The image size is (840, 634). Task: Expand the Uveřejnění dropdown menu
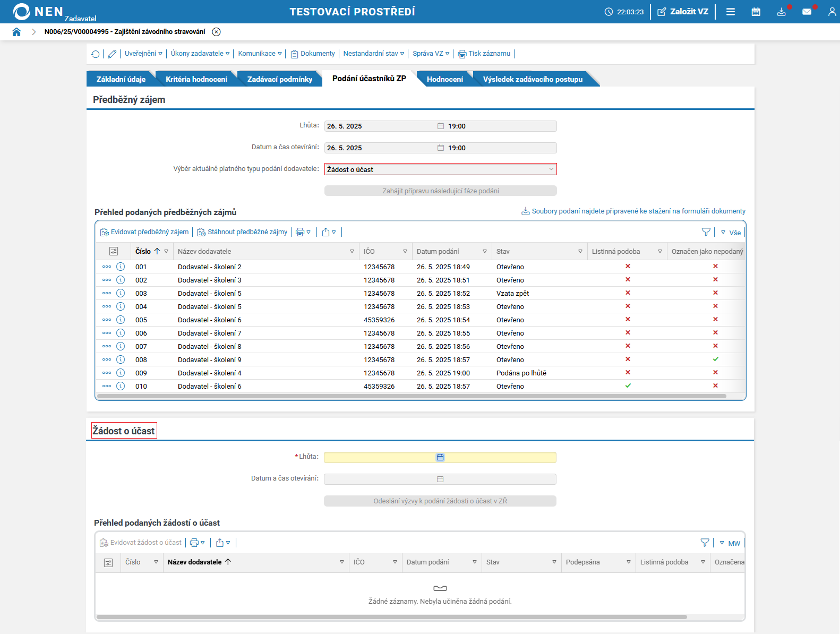click(143, 54)
